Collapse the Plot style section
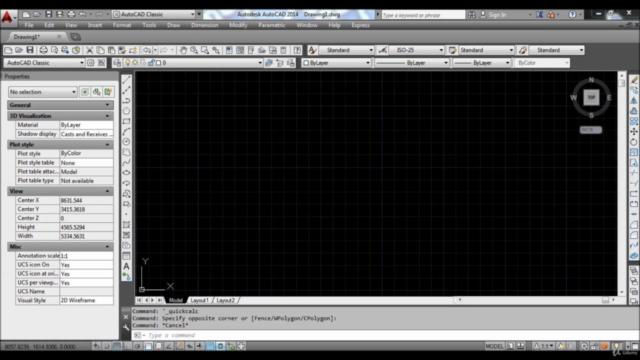This screenshot has width=640, height=360. 108,144
